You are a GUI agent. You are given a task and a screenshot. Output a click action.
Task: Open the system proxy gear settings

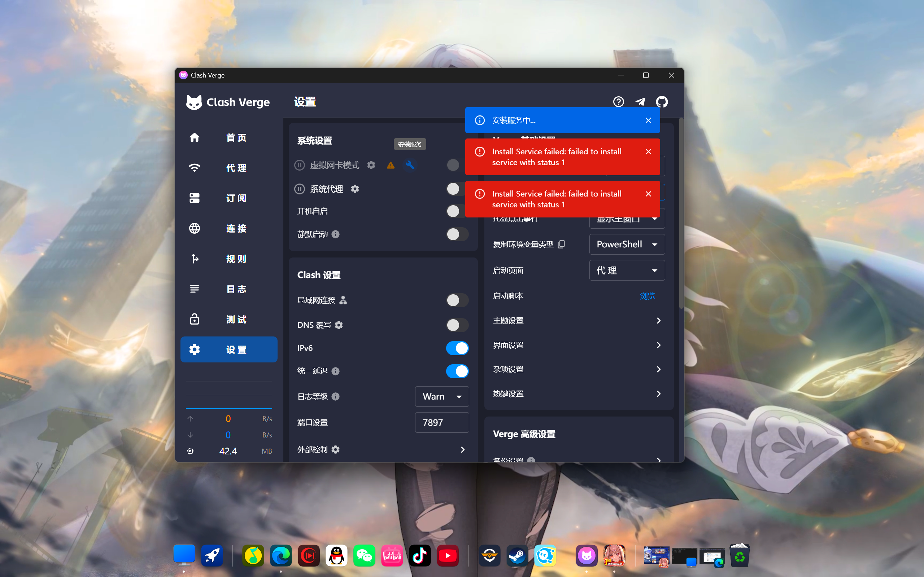(355, 189)
